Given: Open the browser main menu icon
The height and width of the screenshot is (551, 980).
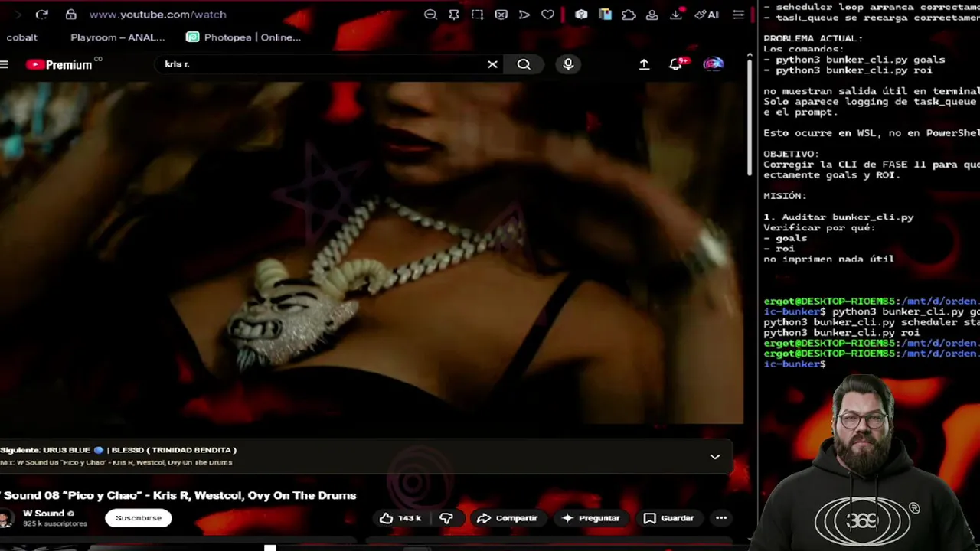Looking at the screenshot, I should coord(738,15).
